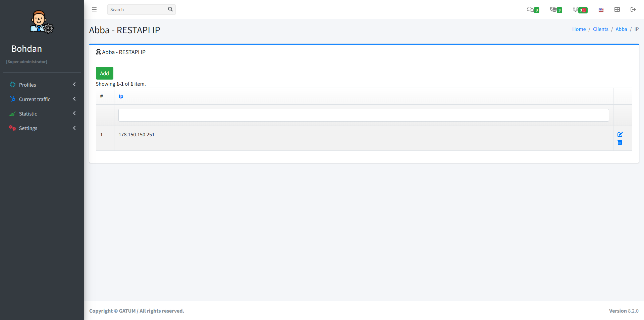
Task: Edit the 178.150.150.251 IP entry
Action: 620,134
